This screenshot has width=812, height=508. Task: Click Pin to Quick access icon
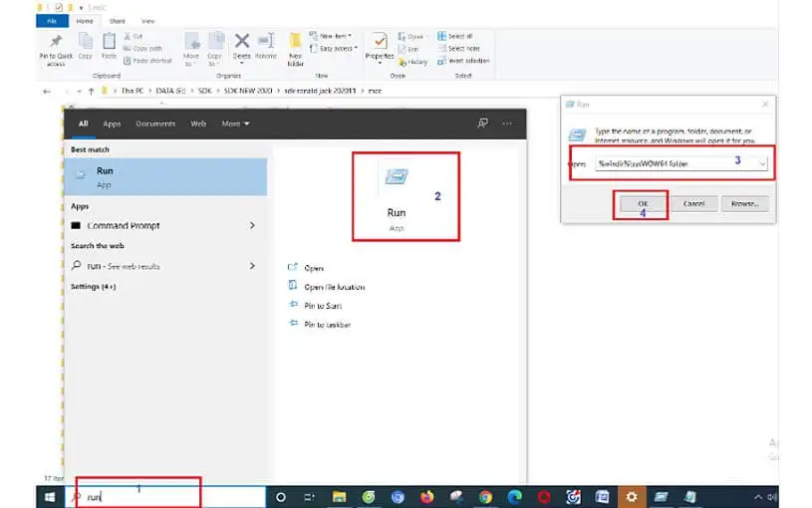coord(56,41)
